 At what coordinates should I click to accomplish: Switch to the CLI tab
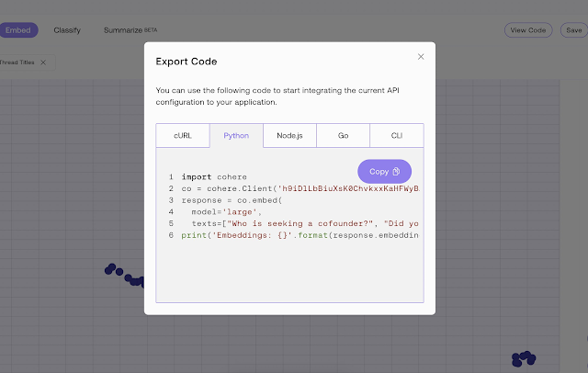pos(397,136)
